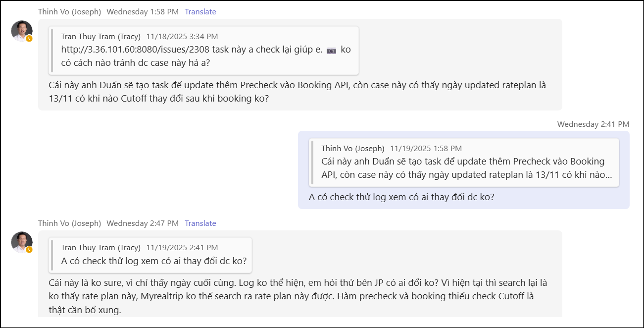Click "Thinh Vo (Joseph)" name inside the blue bubble quote
Screen dimensions: 644x328
tap(352, 149)
